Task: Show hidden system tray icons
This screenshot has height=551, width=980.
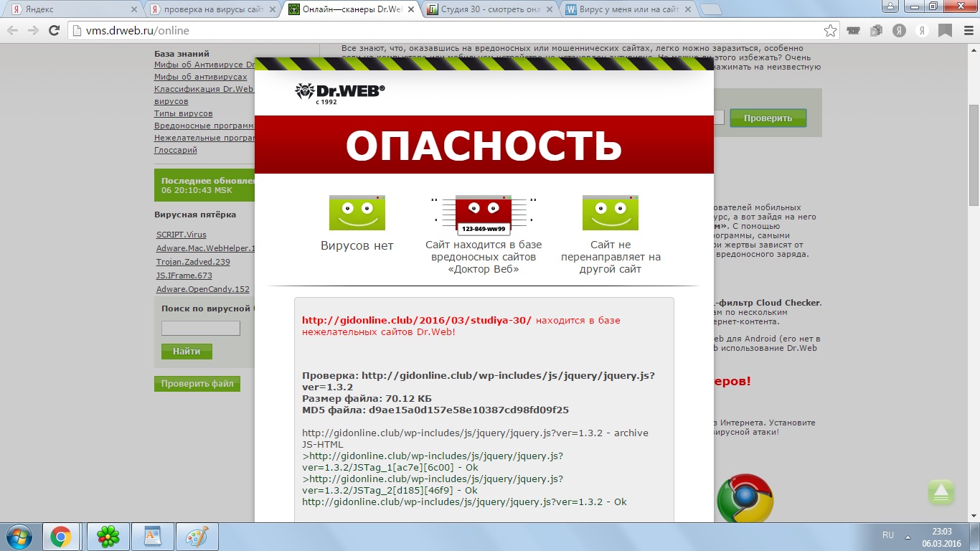Action: (907, 536)
